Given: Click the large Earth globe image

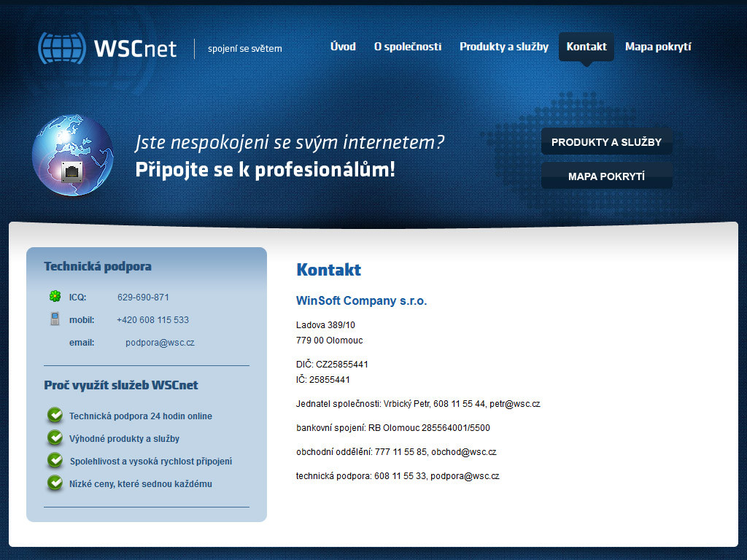Looking at the screenshot, I should (x=73, y=155).
